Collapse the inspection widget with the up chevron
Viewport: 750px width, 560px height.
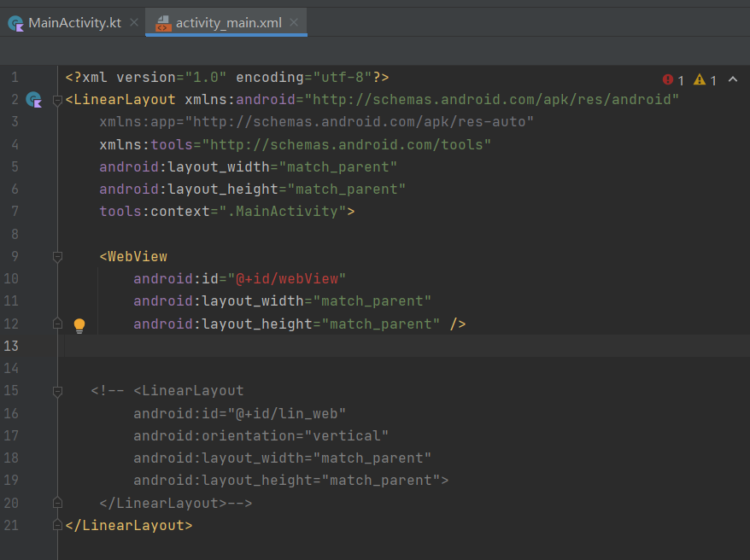pos(732,79)
